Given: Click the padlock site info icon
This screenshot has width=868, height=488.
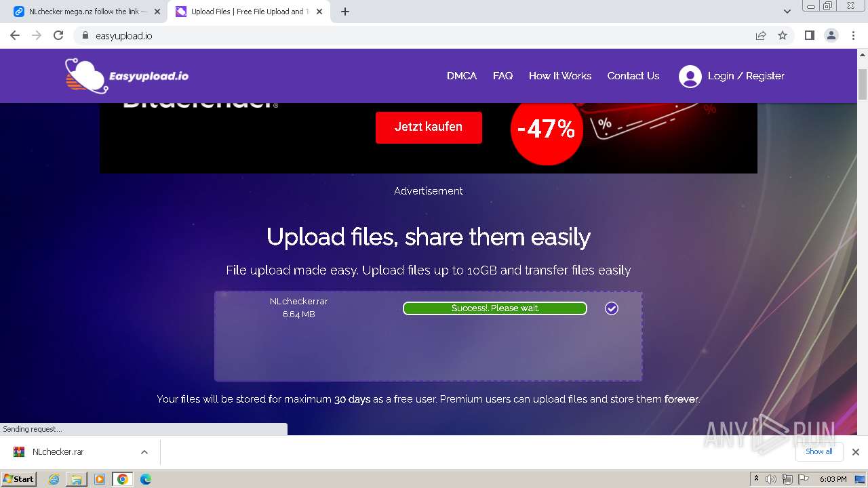Looking at the screenshot, I should 85,35.
